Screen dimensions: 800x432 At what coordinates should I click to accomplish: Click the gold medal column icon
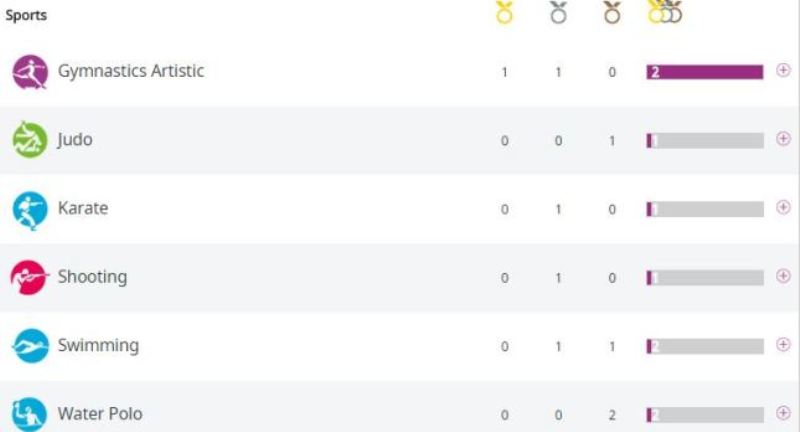tap(504, 13)
